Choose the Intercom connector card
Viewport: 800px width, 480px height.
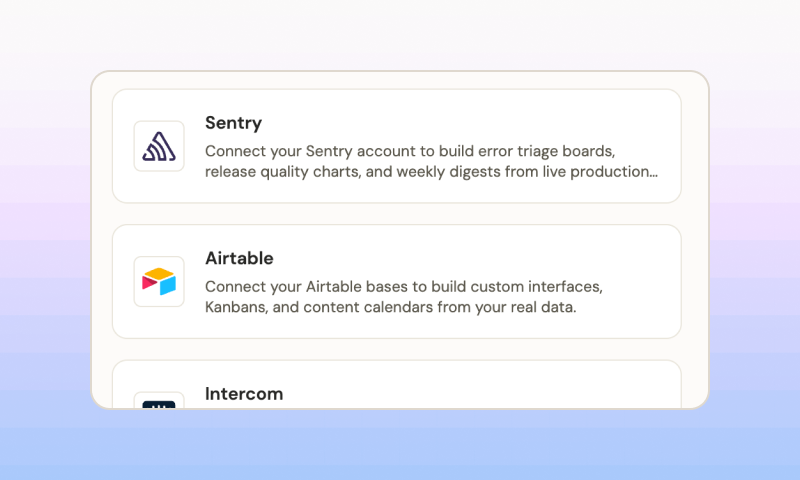(x=397, y=384)
